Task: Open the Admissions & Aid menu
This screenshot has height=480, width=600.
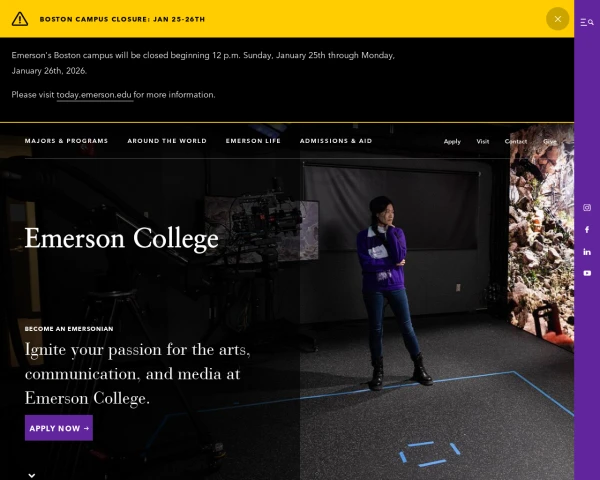Action: [336, 141]
